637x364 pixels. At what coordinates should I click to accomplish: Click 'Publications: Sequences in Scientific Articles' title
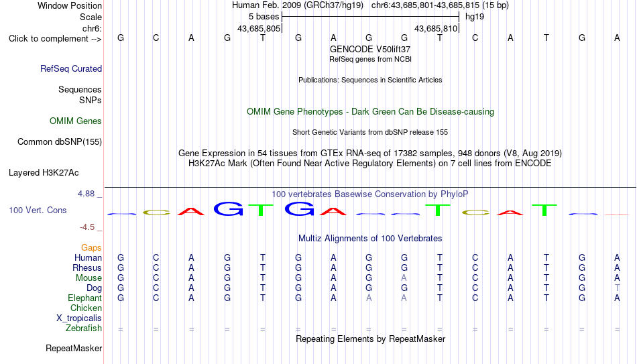point(370,80)
